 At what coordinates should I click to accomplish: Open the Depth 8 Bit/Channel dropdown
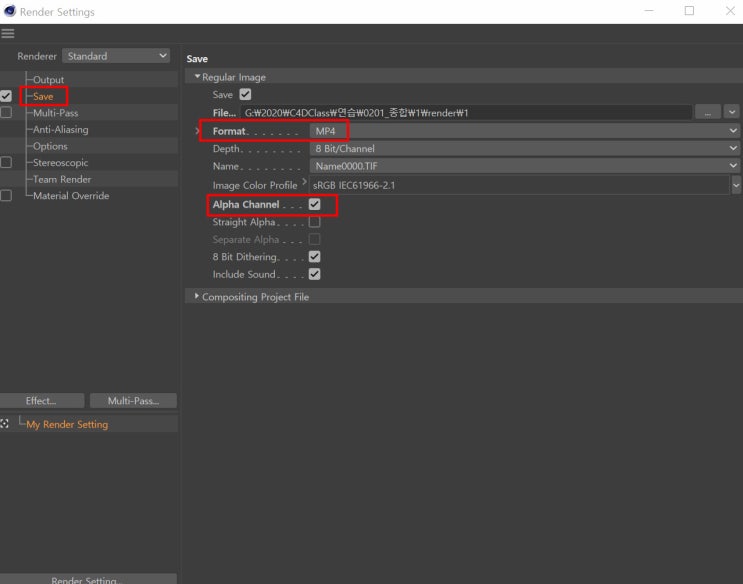click(x=524, y=148)
